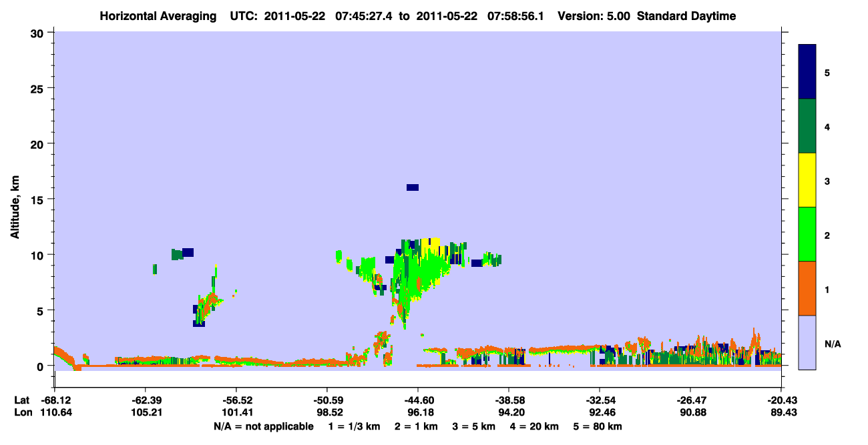Click the end time '07:58:56.1' in title
The width and height of the screenshot is (868, 445).
coord(515,16)
